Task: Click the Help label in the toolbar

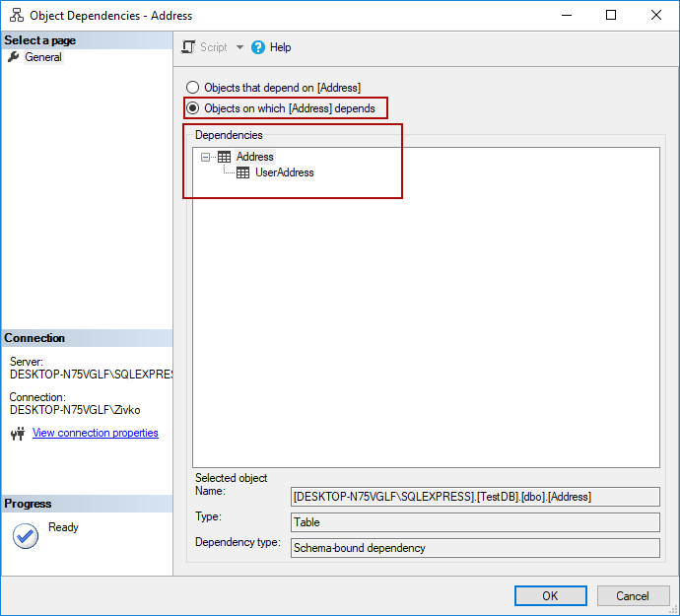Action: (x=280, y=47)
